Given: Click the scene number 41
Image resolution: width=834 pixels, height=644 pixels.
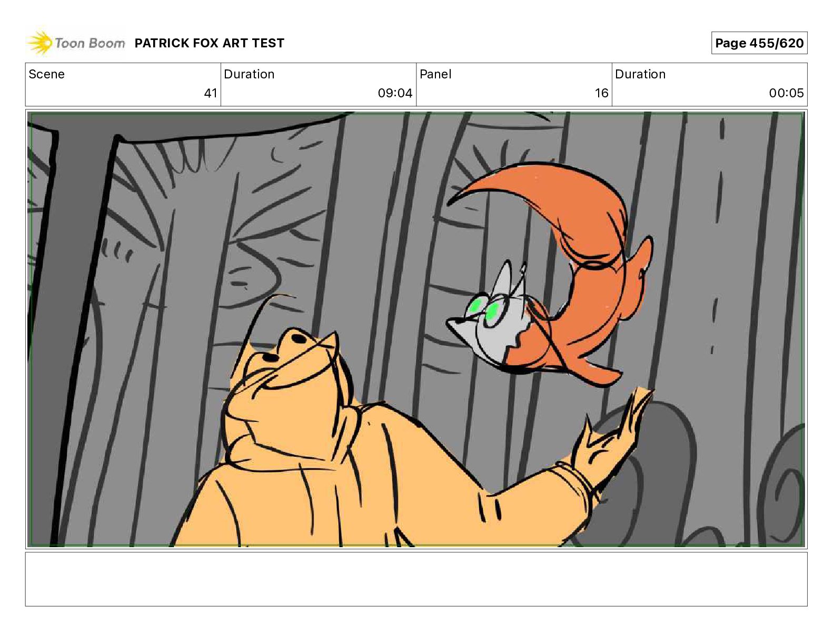Looking at the screenshot, I should 210,93.
